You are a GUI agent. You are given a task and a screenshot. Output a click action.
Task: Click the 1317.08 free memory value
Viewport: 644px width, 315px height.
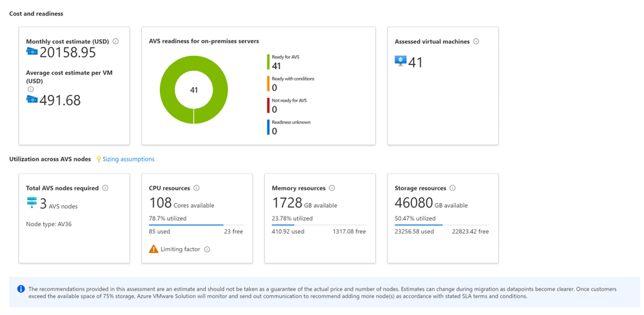click(349, 231)
